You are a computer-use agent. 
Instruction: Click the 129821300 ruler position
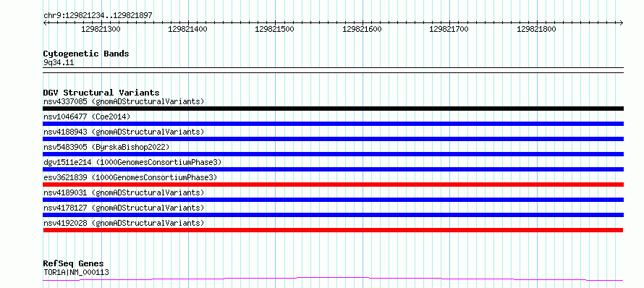click(x=101, y=29)
